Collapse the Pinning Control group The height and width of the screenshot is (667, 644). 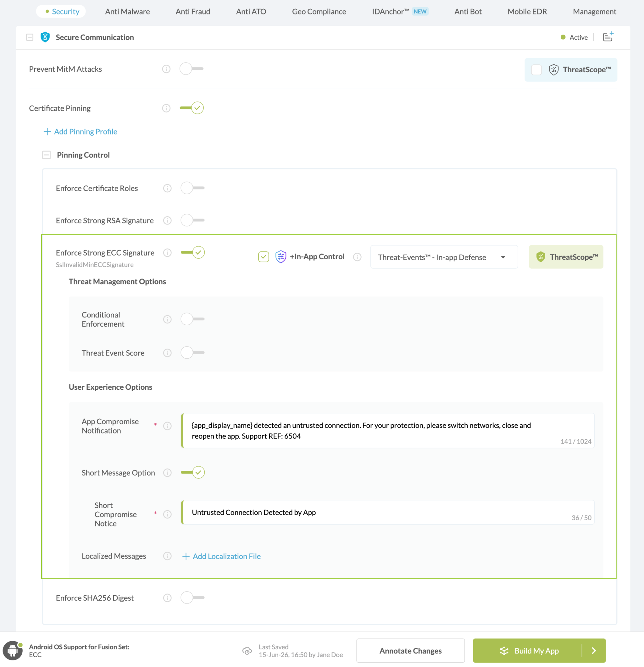pos(46,155)
